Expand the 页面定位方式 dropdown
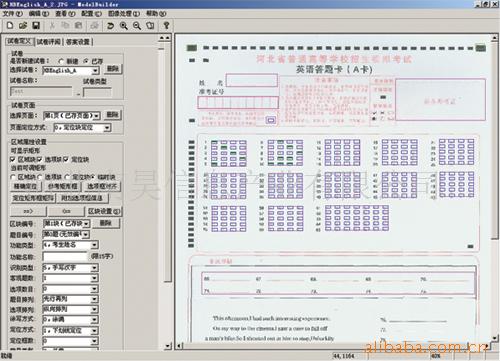The width and height of the screenshot is (500, 361). pos(107,128)
